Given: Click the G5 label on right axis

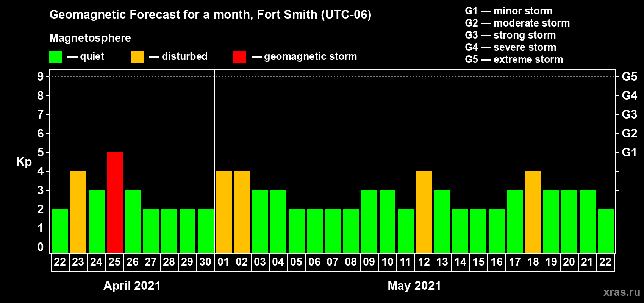Looking at the screenshot, I should click(x=629, y=77).
